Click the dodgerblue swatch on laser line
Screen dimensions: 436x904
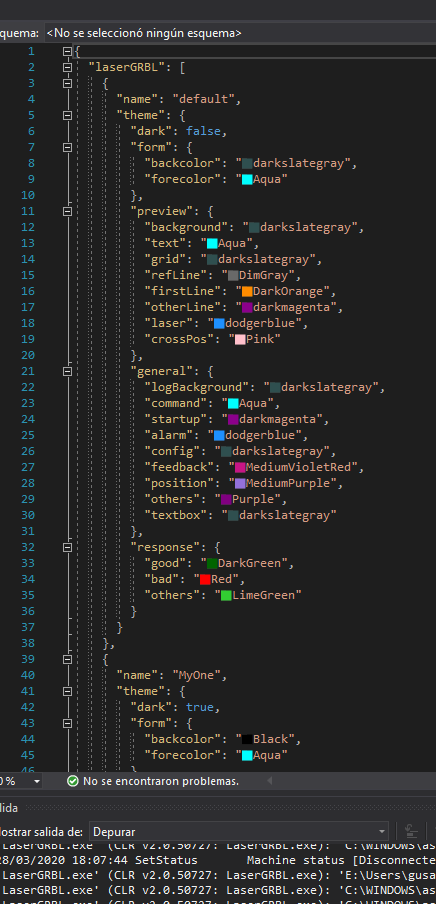pyautogui.click(x=219, y=323)
